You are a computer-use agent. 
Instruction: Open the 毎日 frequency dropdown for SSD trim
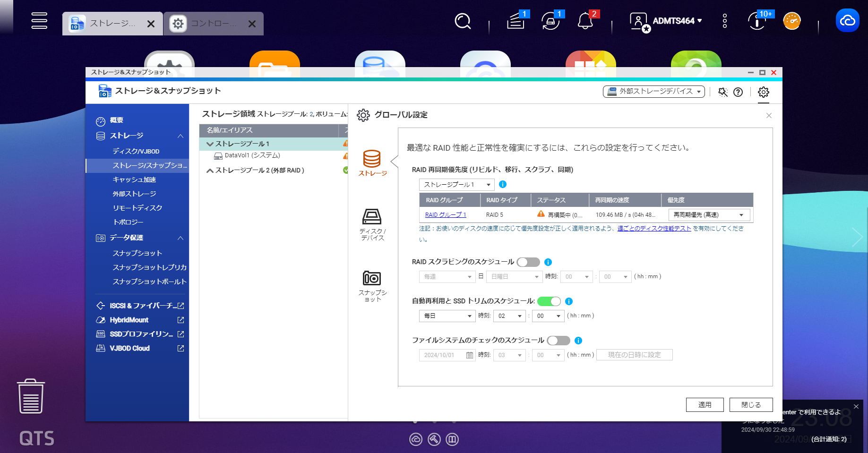point(447,316)
